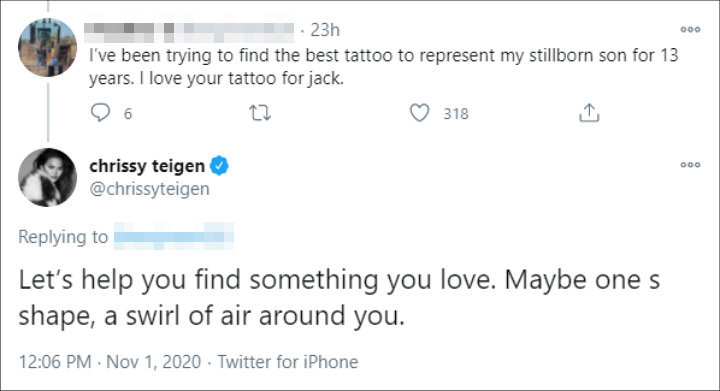The image size is (720, 391).
Task: Open Chrissy Teigen's profile picture
Action: [x=47, y=177]
